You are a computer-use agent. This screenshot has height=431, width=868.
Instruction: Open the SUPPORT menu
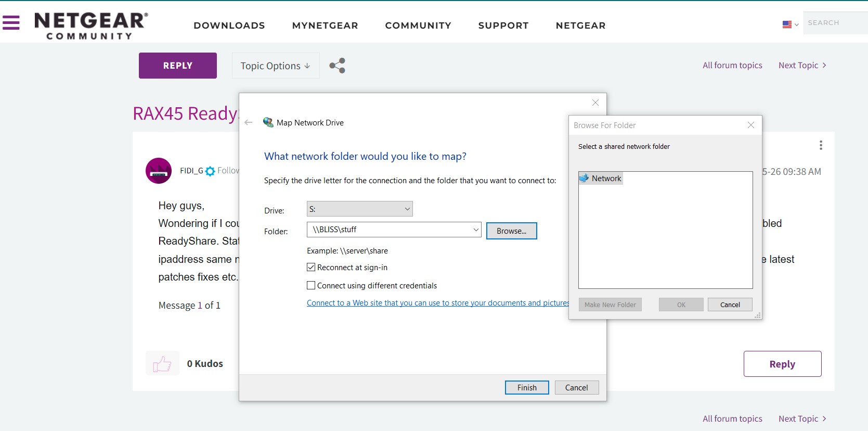click(x=503, y=26)
